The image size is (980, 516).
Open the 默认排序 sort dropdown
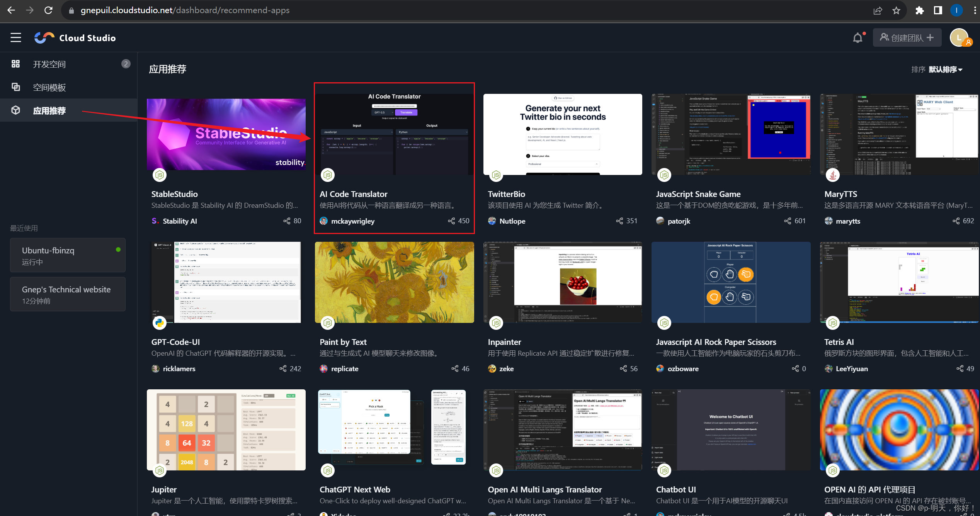(946, 70)
